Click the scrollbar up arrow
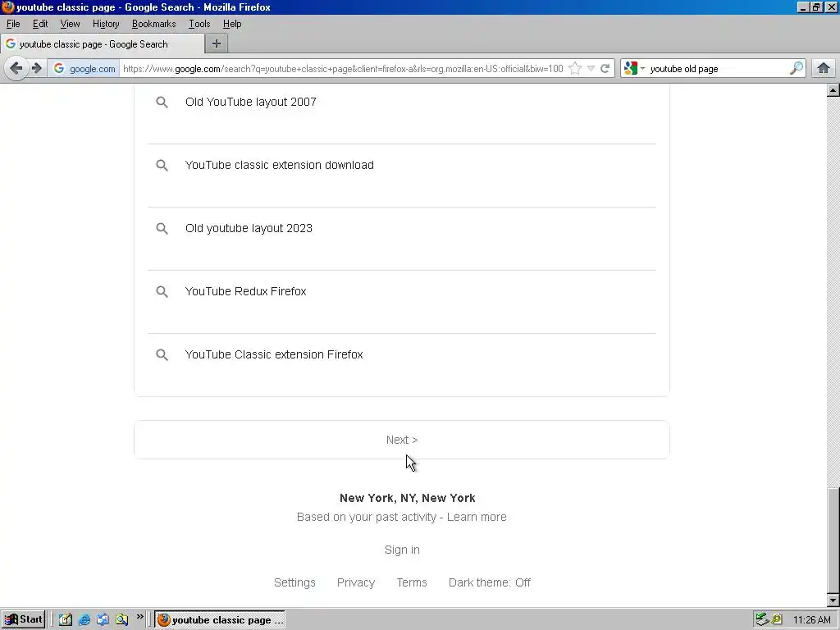Image resolution: width=840 pixels, height=630 pixels. 833,90
